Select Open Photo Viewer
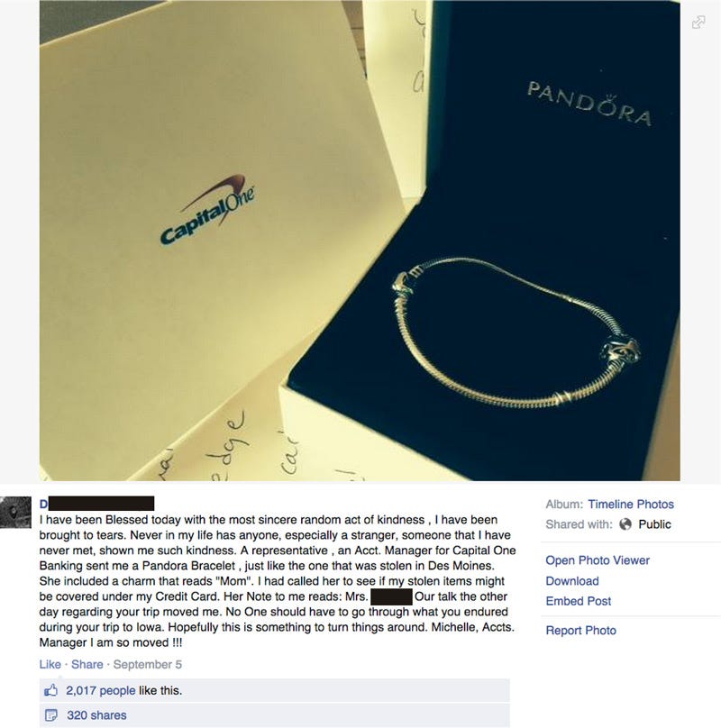721x728 pixels. [x=598, y=560]
